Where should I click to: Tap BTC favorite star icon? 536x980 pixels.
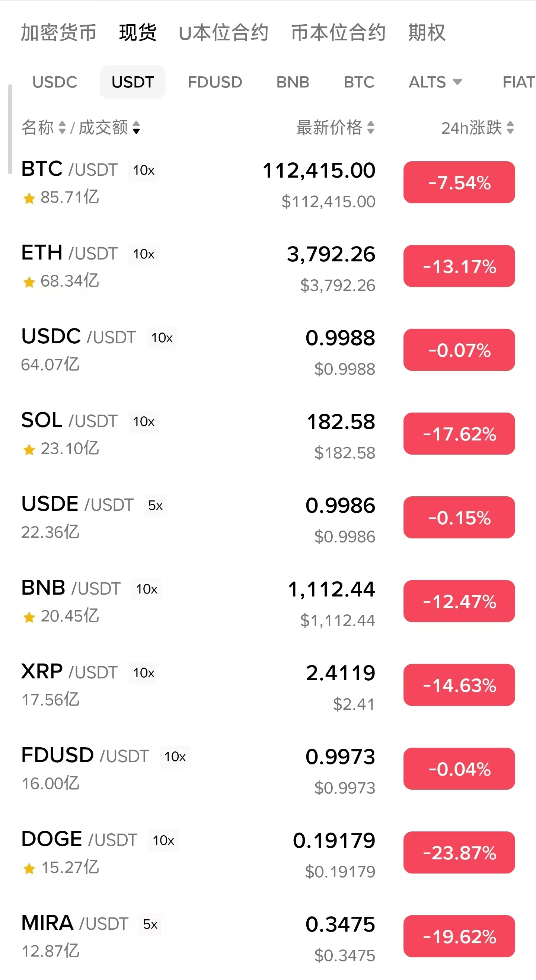pos(29,198)
